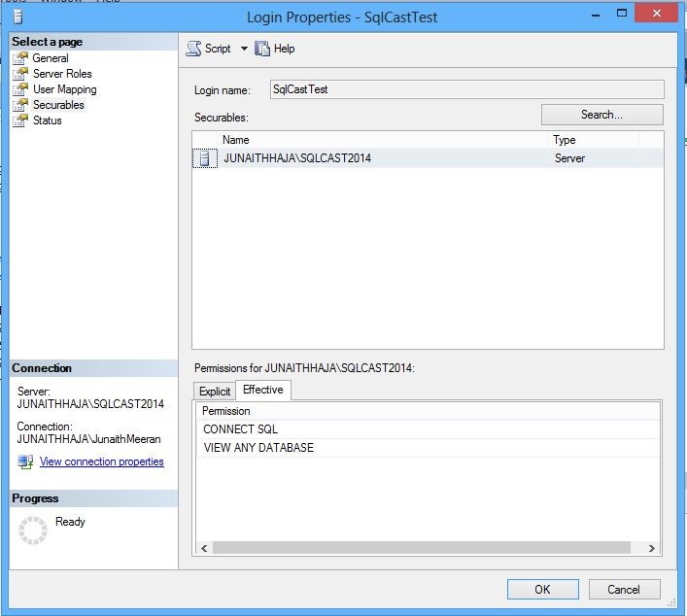Confirm with the OK button
Viewport: 687px width, 616px height.
[x=543, y=589]
